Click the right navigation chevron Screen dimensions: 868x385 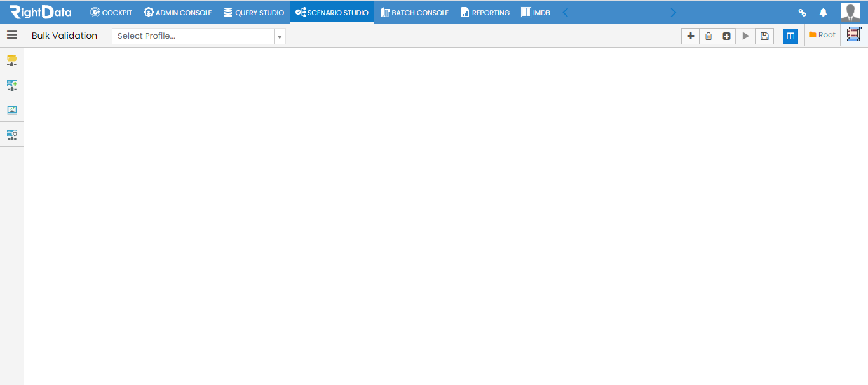point(674,12)
